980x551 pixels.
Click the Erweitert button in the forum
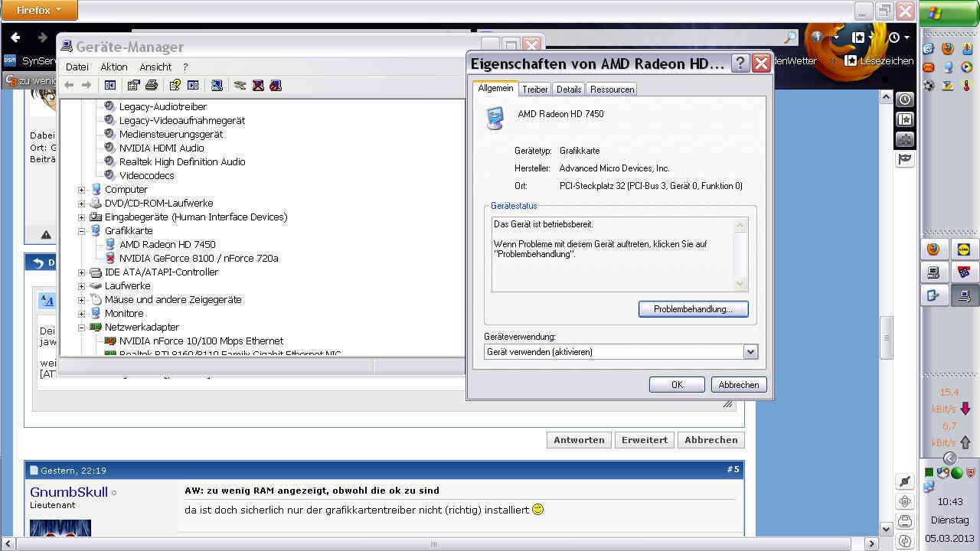[x=645, y=440]
